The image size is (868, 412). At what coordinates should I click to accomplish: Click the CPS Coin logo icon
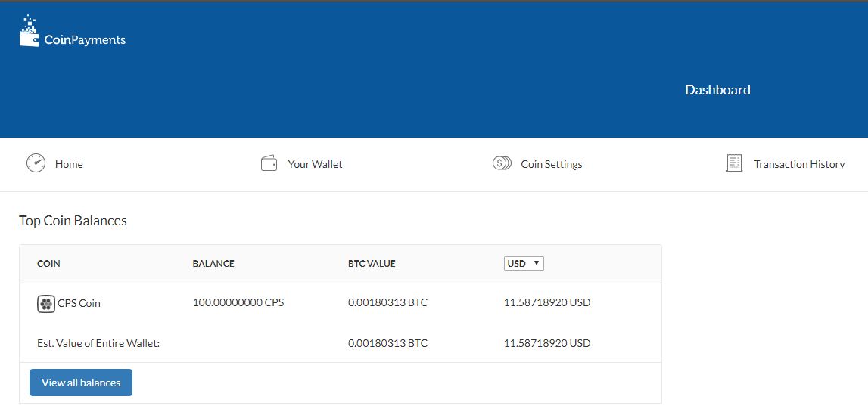[46, 304]
